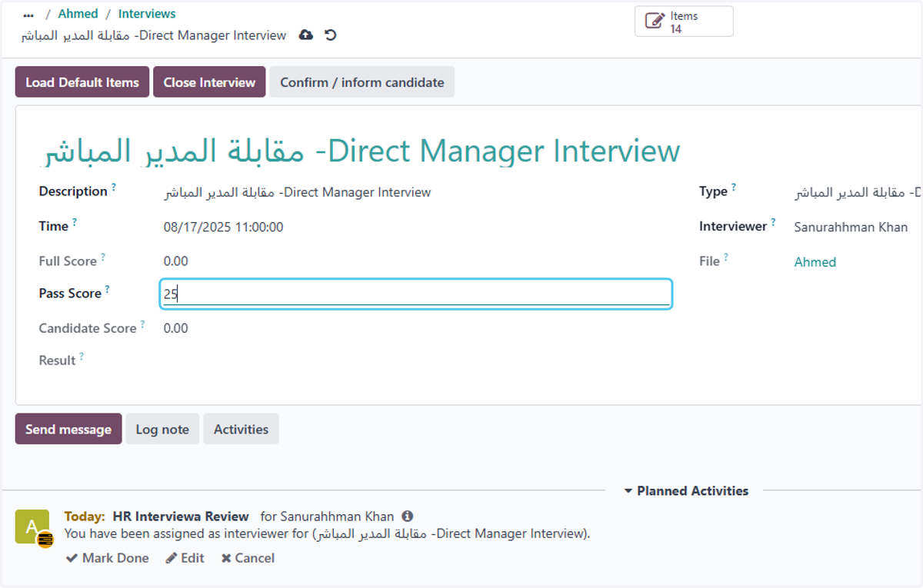Click the help mark beside Result
The width and height of the screenshot is (923, 588).
[82, 357]
